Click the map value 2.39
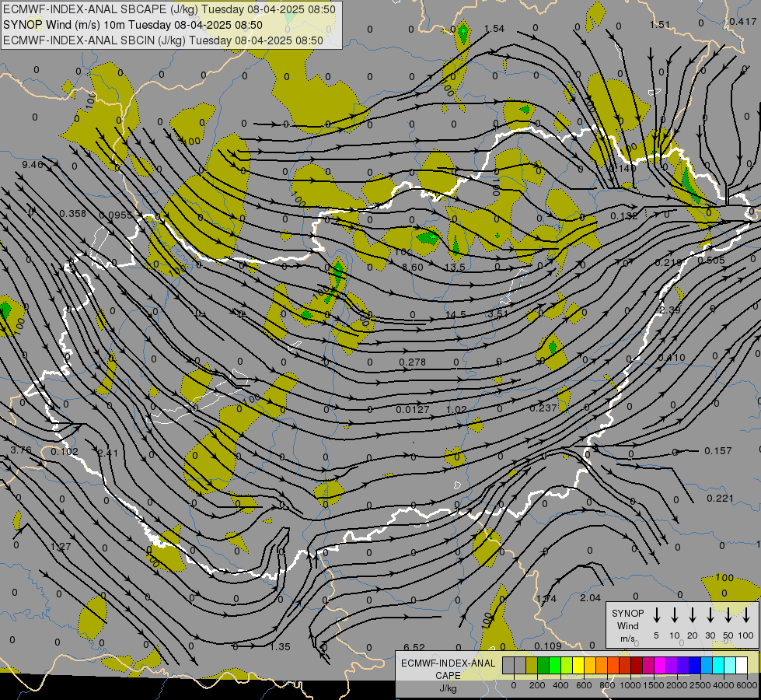This screenshot has width=761, height=700. 670,310
